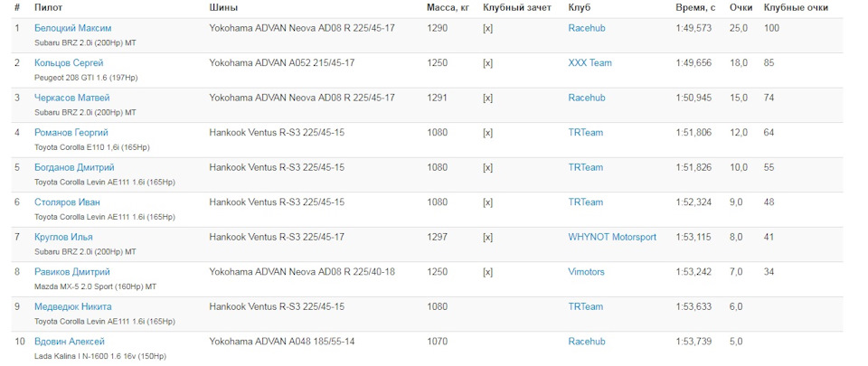Click pilot Круглов Илья
868x366 pixels.
63,237
